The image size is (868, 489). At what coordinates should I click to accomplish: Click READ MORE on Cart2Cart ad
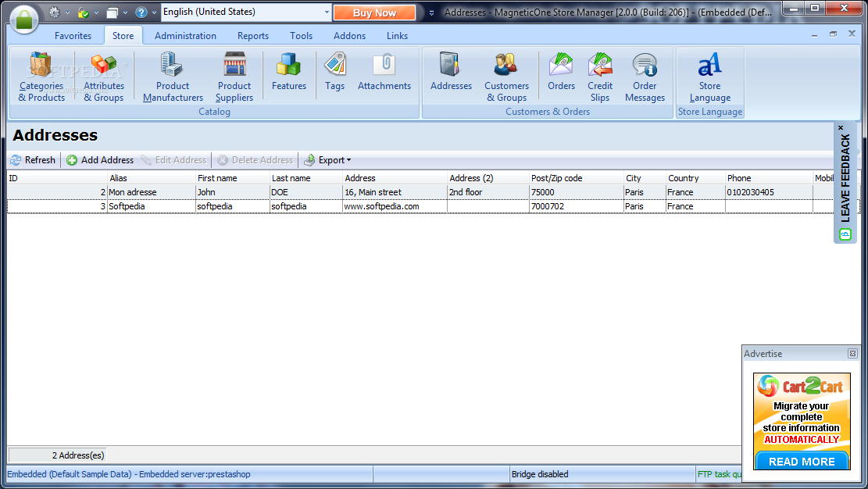click(802, 462)
